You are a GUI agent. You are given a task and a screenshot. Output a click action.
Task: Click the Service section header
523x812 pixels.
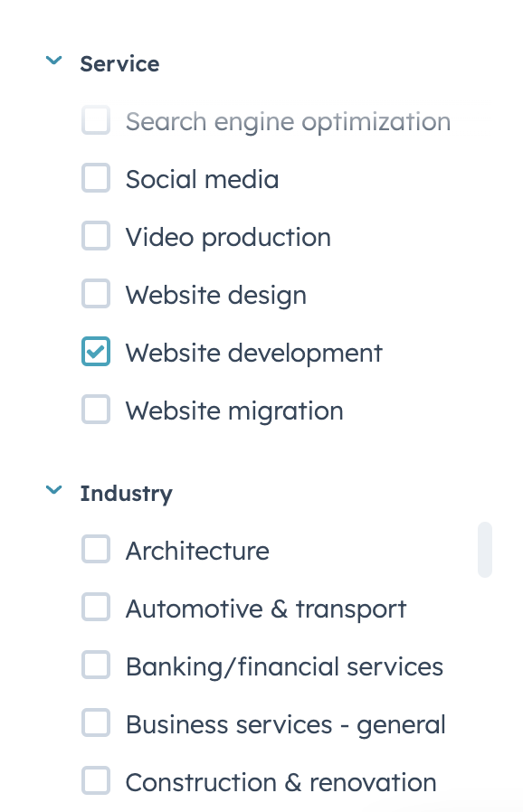pos(119,63)
